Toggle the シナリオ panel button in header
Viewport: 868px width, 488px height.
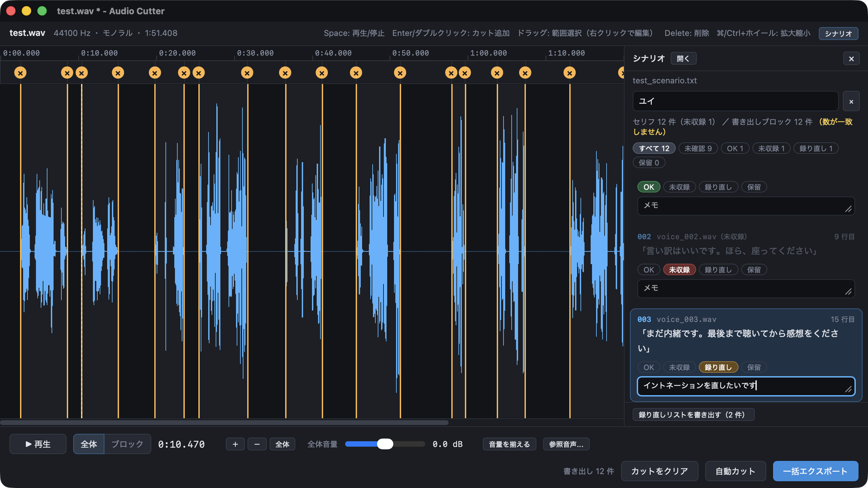pyautogui.click(x=838, y=33)
